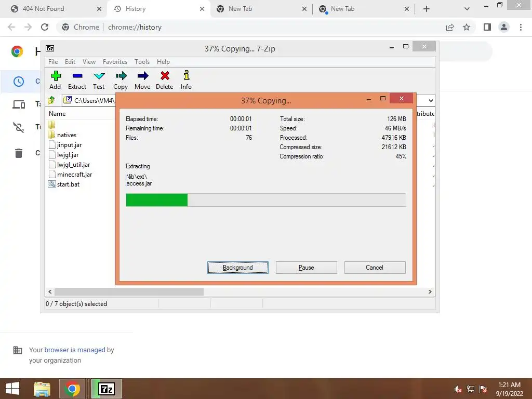This screenshot has height=399, width=532.
Task: Click the Name column header
Action: coord(57,114)
